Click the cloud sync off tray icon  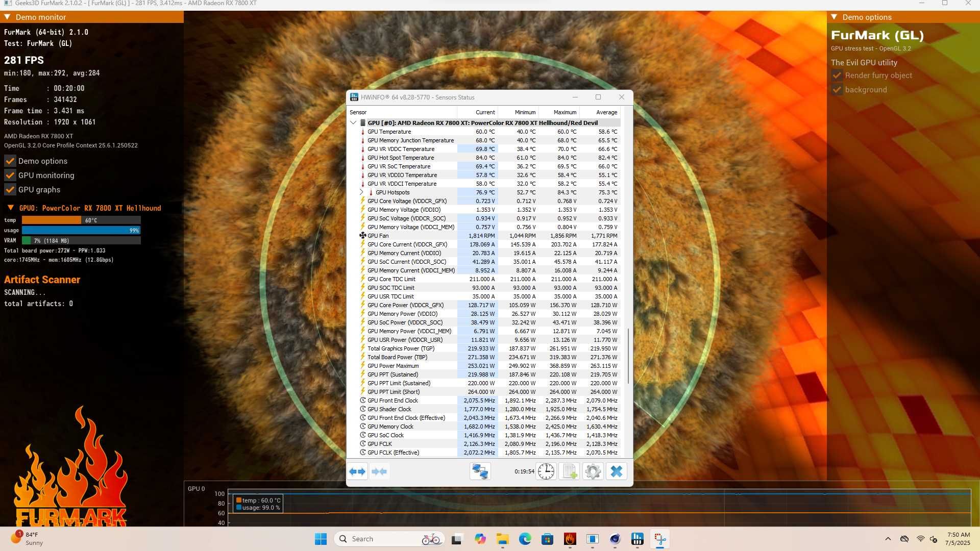904,539
